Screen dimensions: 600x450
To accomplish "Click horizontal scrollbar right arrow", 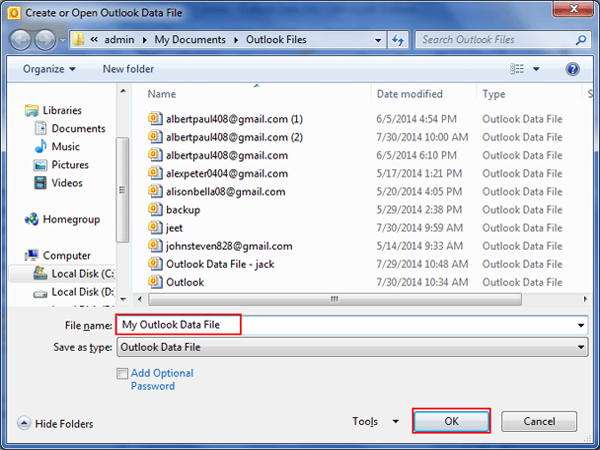I will point(585,299).
